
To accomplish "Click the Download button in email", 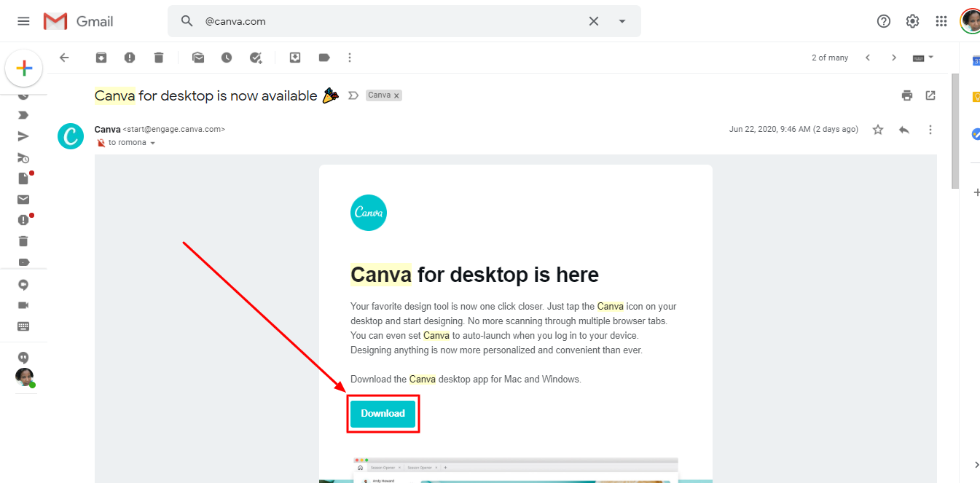I will [x=383, y=414].
